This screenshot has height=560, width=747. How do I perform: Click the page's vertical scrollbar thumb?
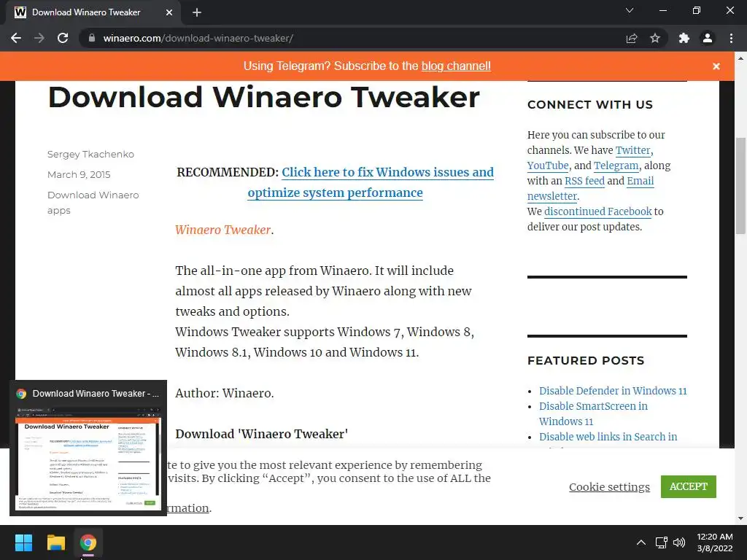[740, 186]
